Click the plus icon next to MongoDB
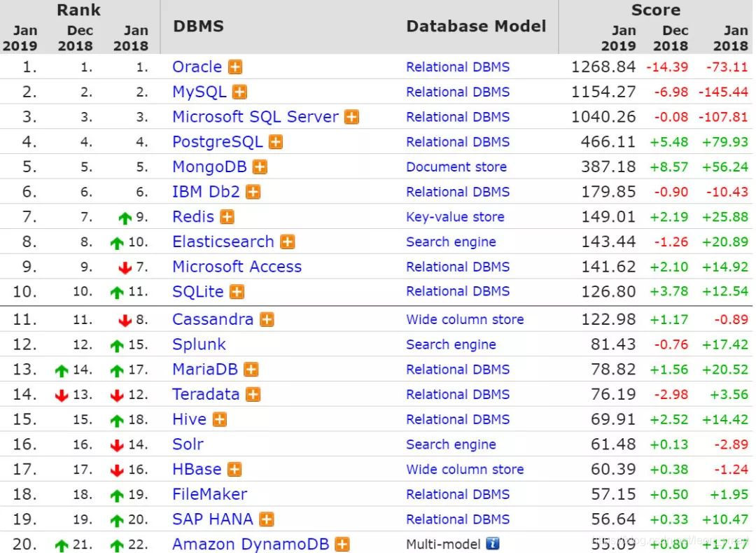The image size is (756, 553). tap(260, 167)
